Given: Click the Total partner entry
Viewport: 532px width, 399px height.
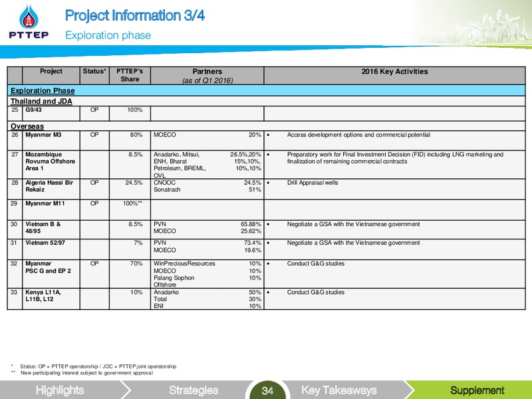Looking at the screenshot, I should tap(160, 299).
